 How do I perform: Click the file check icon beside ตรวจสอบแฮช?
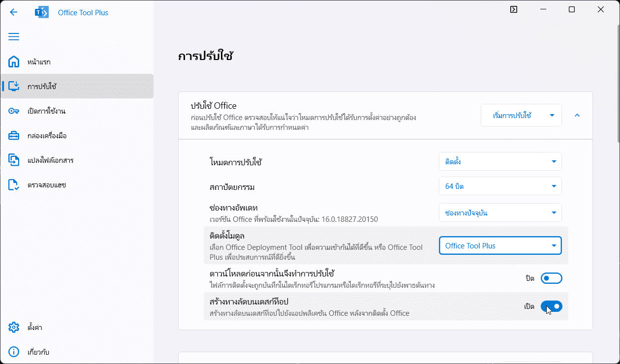14,185
